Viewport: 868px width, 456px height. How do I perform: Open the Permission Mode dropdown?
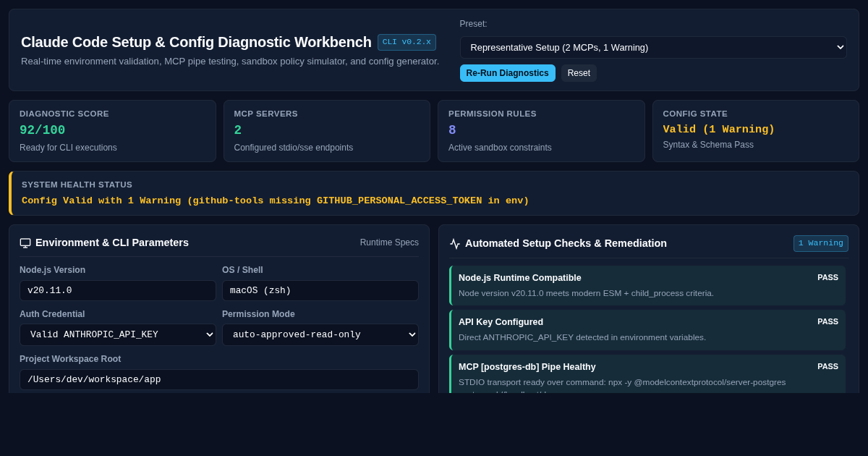[320, 334]
